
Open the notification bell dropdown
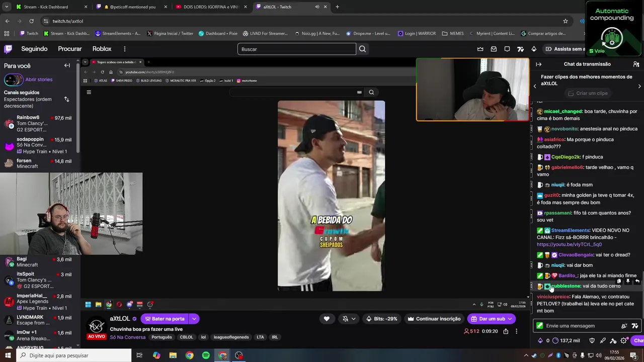pos(348,319)
